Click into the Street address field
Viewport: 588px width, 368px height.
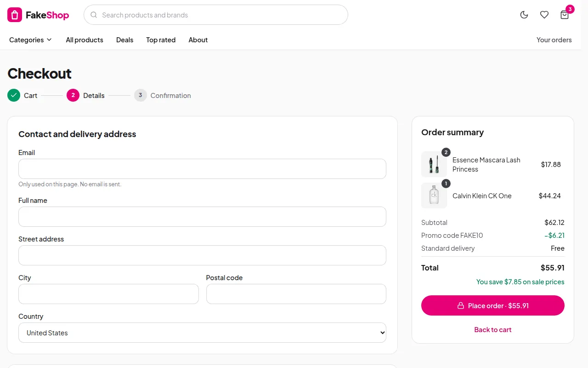point(202,255)
